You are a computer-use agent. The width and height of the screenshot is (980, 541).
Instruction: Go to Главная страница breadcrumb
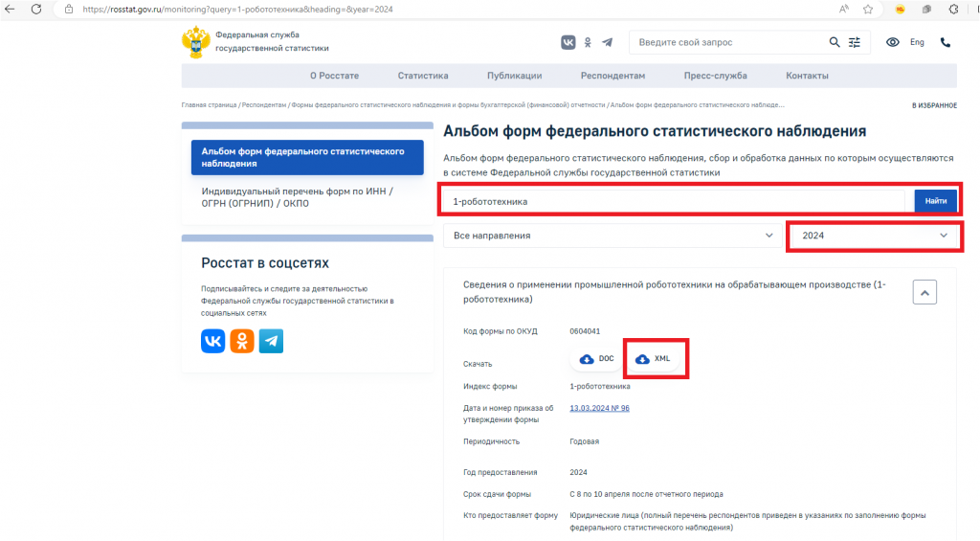point(209,105)
